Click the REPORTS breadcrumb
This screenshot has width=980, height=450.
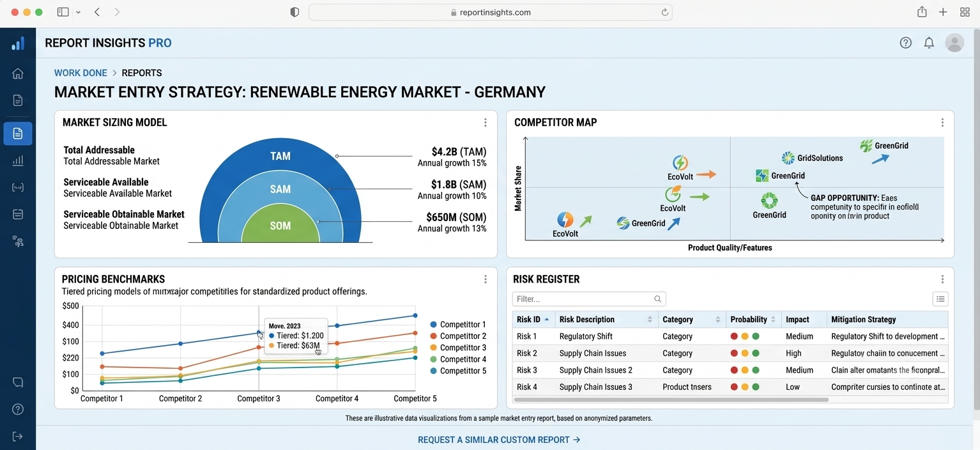(x=142, y=73)
